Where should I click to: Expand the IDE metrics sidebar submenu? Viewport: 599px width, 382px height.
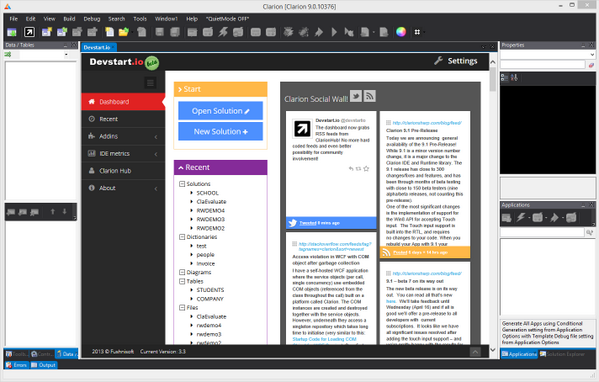tap(156, 154)
